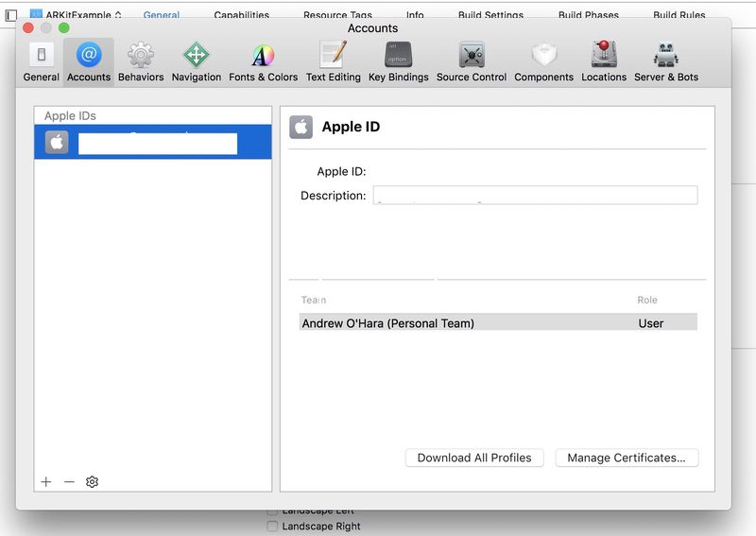Open Source Control preferences icon
This screenshot has height=536, width=756.
[x=472, y=55]
